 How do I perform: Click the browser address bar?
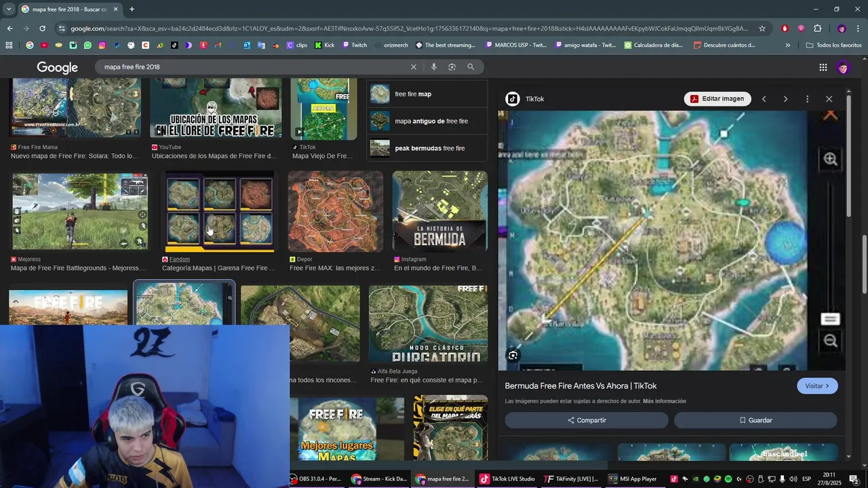coord(409,28)
